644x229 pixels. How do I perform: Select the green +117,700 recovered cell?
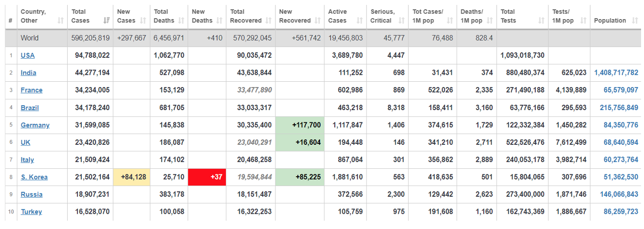299,125
